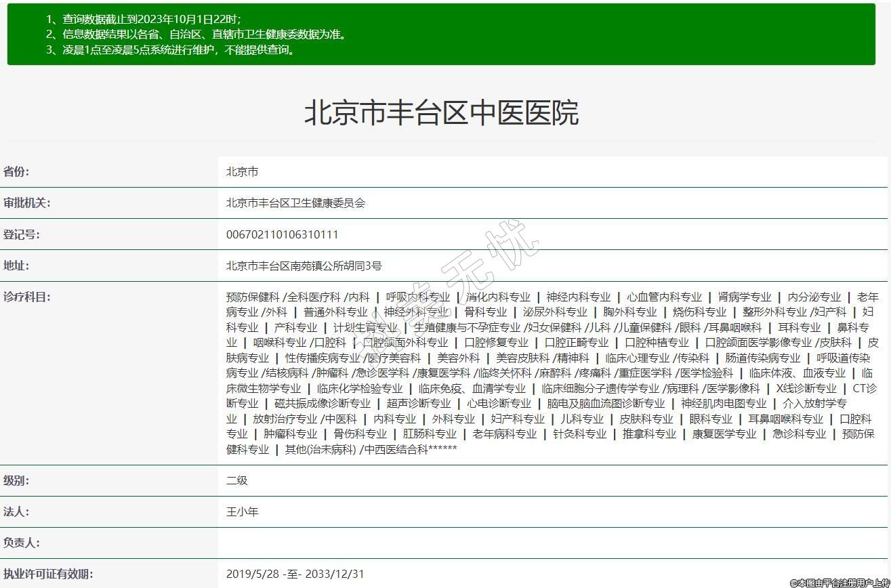The width and height of the screenshot is (891, 588).
Task: Select the province value 北京市
Action: (242, 172)
